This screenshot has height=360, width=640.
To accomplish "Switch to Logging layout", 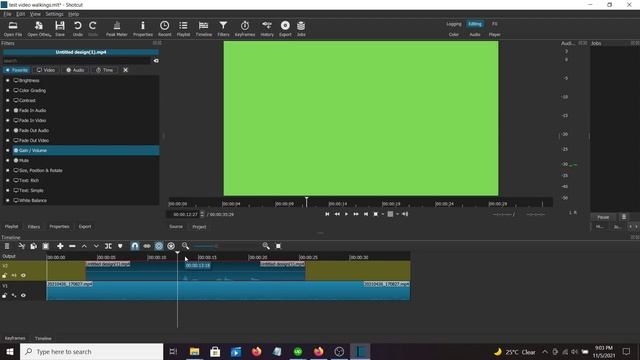I will click(x=453, y=24).
